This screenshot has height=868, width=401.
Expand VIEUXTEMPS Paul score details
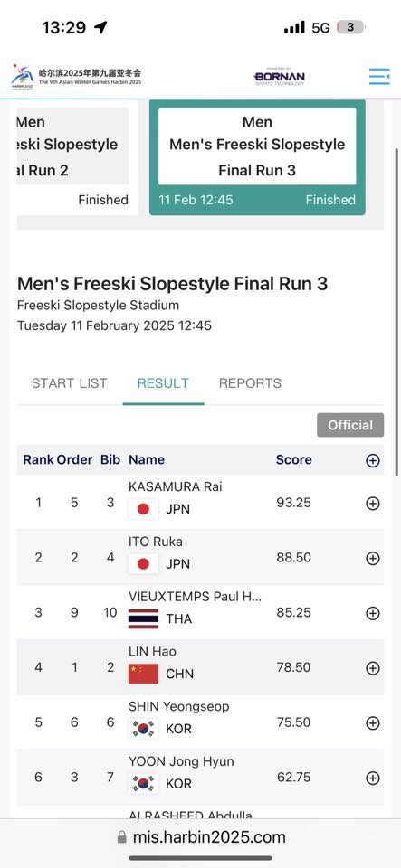coord(373,613)
